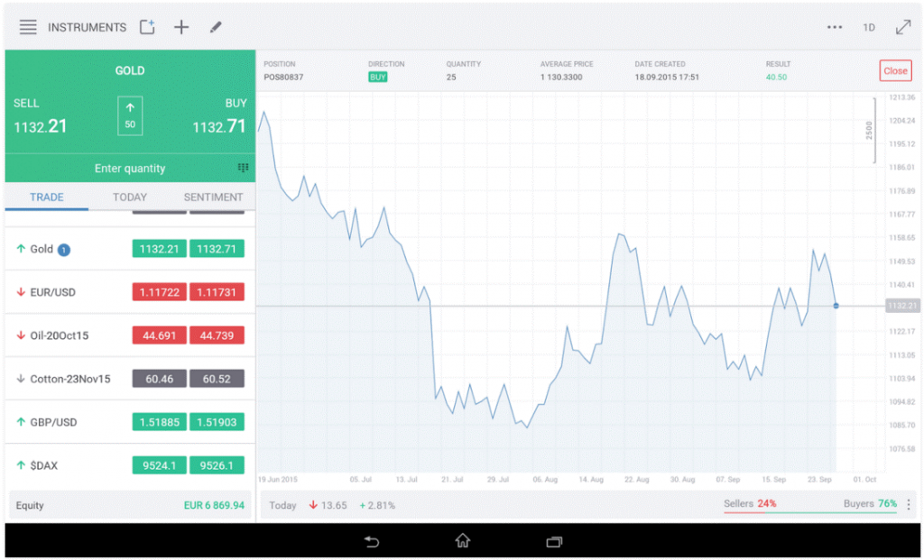924x560 pixels.
Task: Click the chart's vertical zoom scale bar
Action: coord(872,130)
